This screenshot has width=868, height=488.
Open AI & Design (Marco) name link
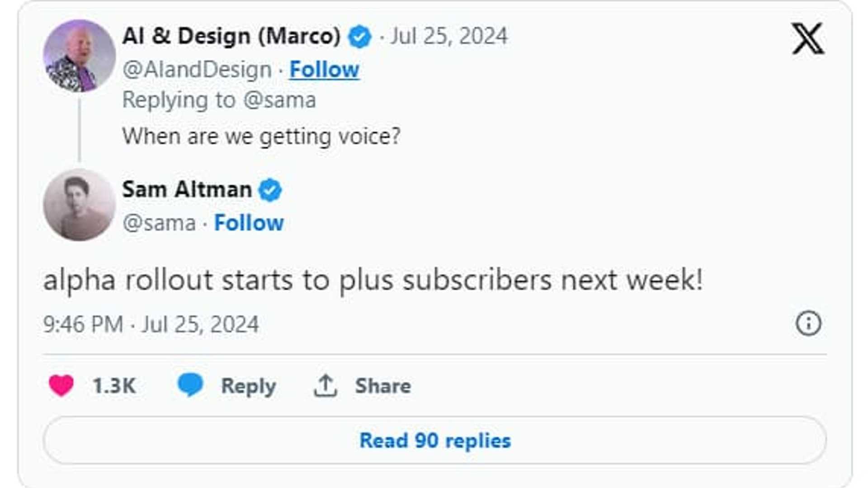click(x=231, y=36)
